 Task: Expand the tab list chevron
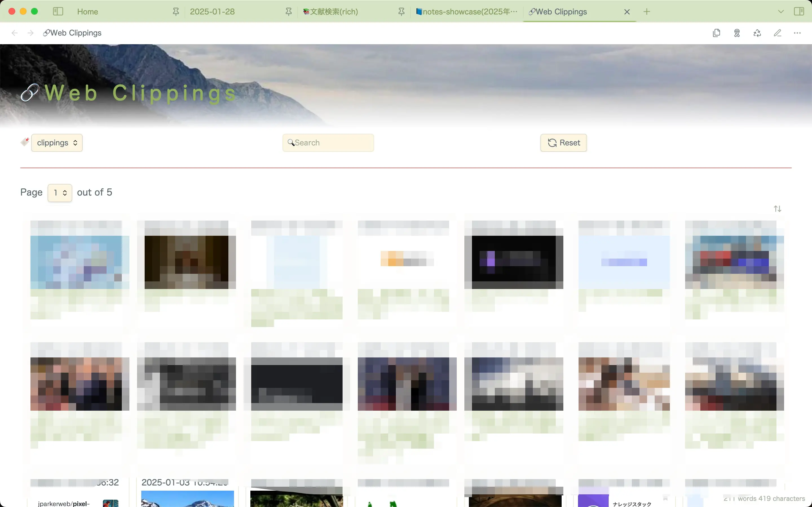pos(781,11)
